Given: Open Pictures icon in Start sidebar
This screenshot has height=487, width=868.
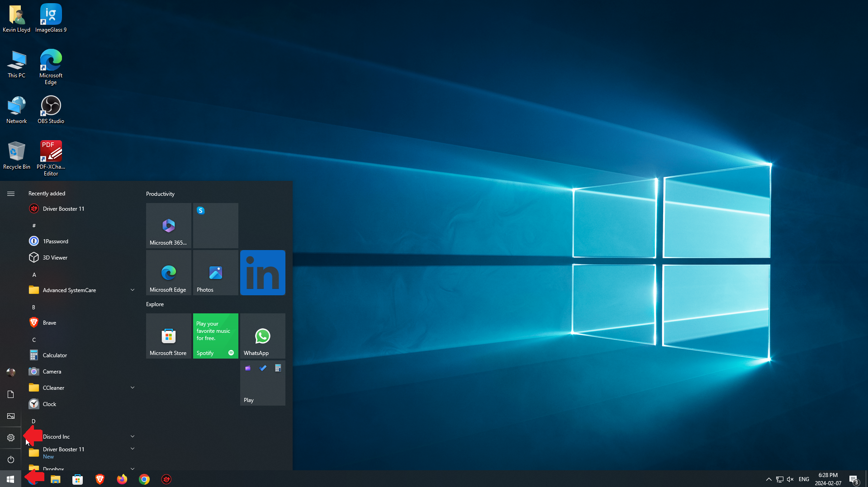Looking at the screenshot, I should click(11, 416).
